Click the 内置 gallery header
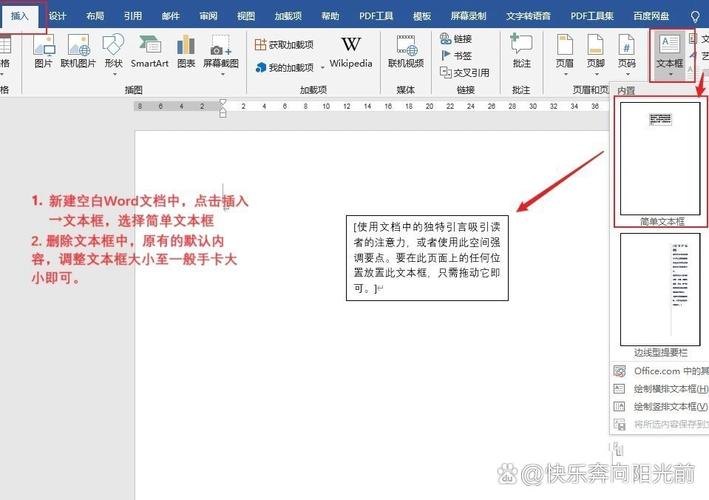Screen dimensions: 709x500 point(626,90)
